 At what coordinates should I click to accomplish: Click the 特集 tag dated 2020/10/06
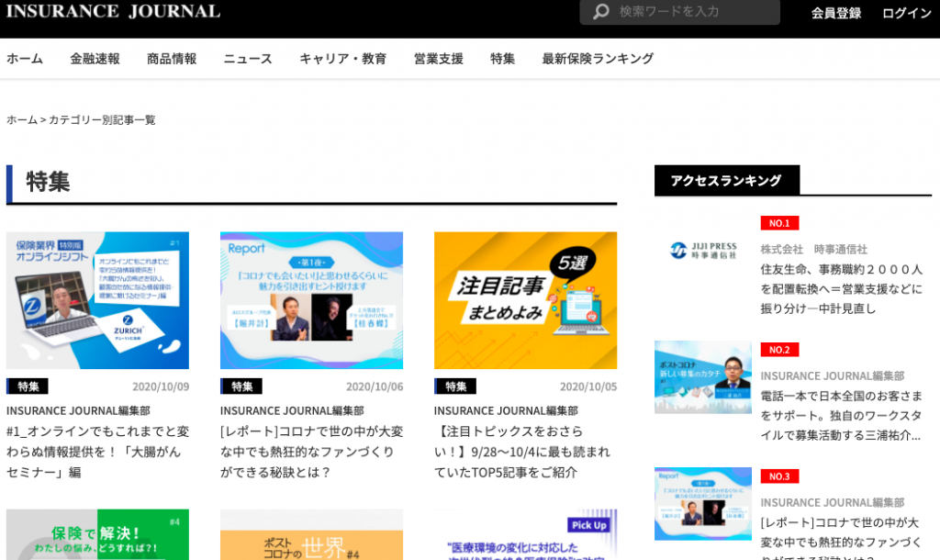(x=241, y=386)
